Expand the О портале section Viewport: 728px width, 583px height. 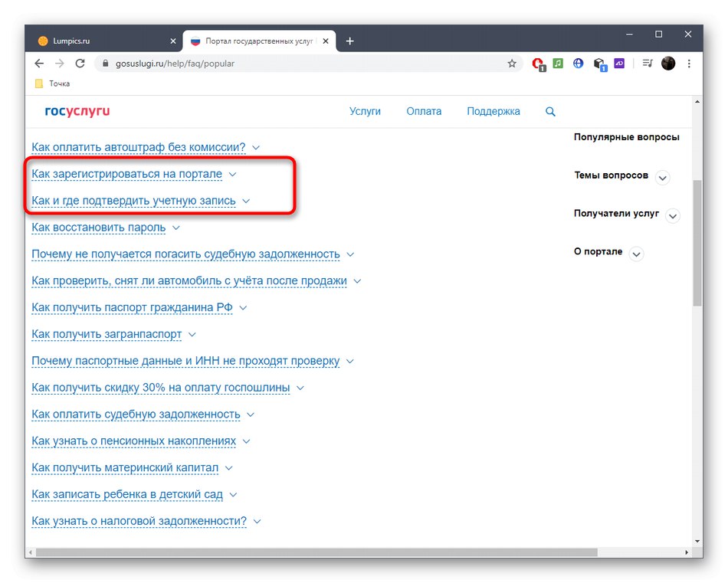pyautogui.click(x=637, y=254)
